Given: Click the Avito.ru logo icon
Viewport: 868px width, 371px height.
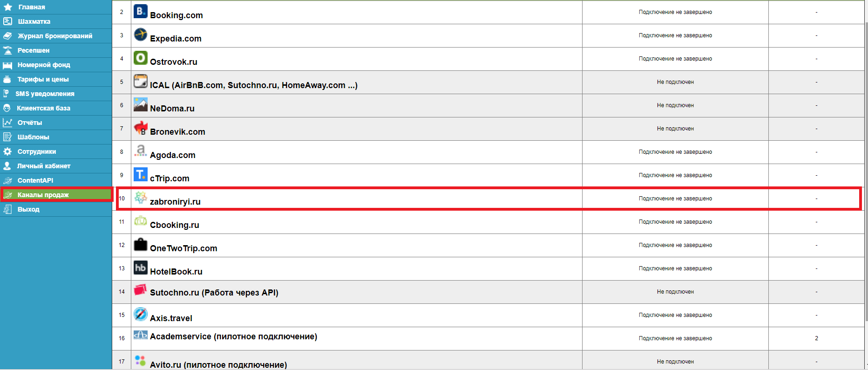Looking at the screenshot, I should (140, 360).
